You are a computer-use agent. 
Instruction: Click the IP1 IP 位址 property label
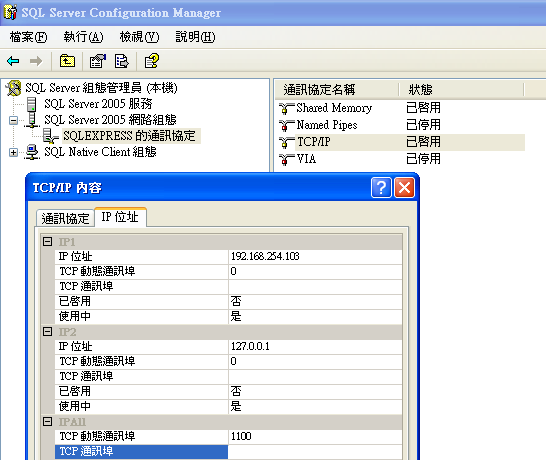[141, 257]
